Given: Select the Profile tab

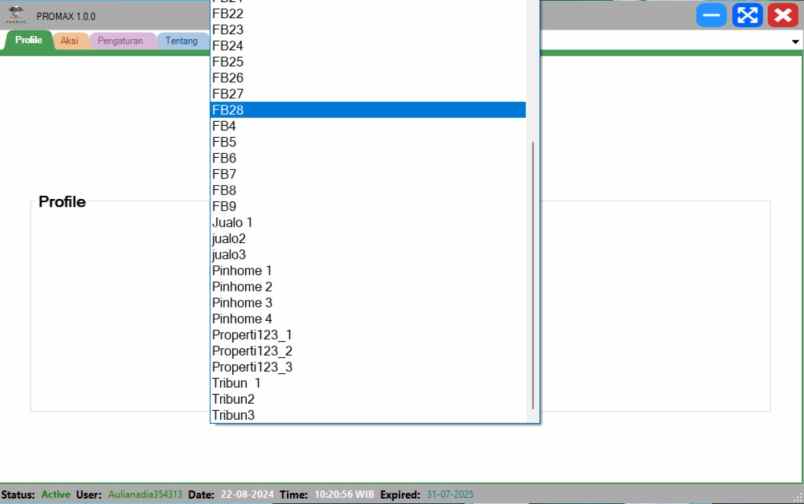Looking at the screenshot, I should [28, 41].
